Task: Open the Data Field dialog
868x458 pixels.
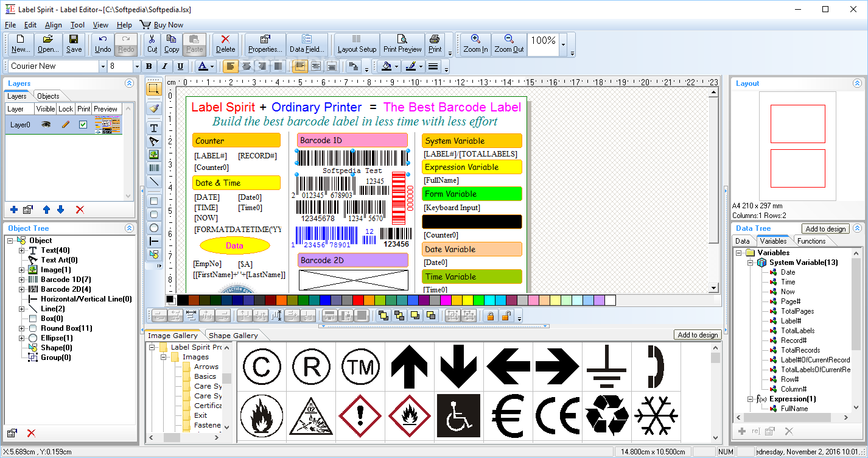Action: point(307,44)
